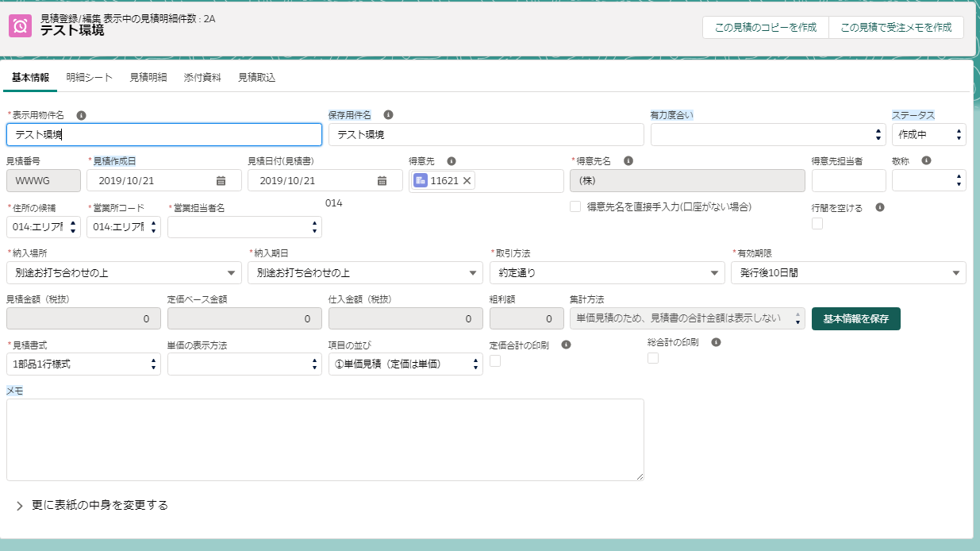
Task: Show info tooltip beside 敬称 label
Action: 926,160
